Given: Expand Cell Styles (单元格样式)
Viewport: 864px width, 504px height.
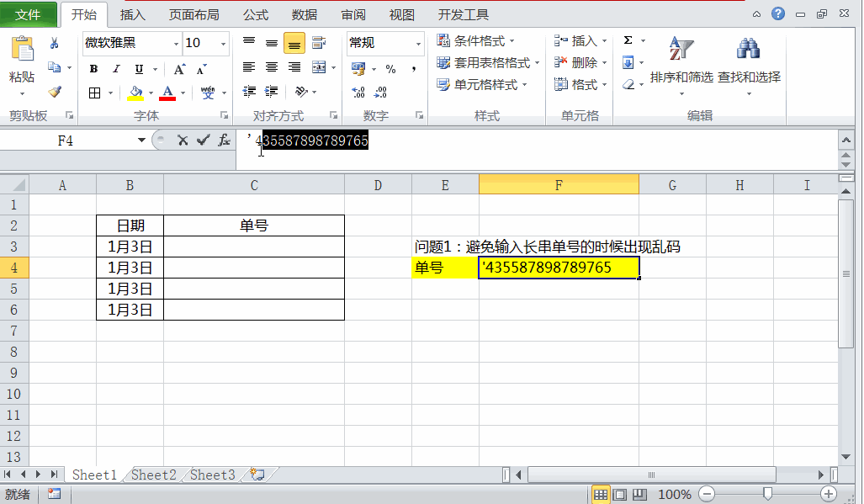Looking at the screenshot, I should [482, 85].
